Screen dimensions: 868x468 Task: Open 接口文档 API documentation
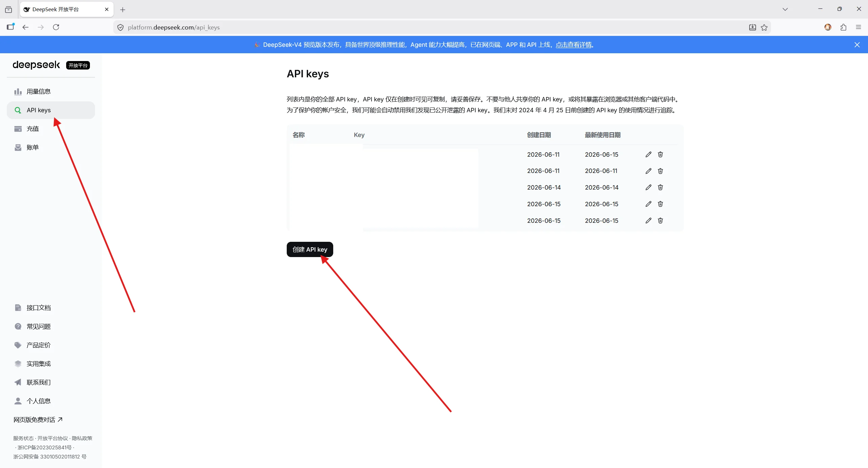[x=51, y=308]
